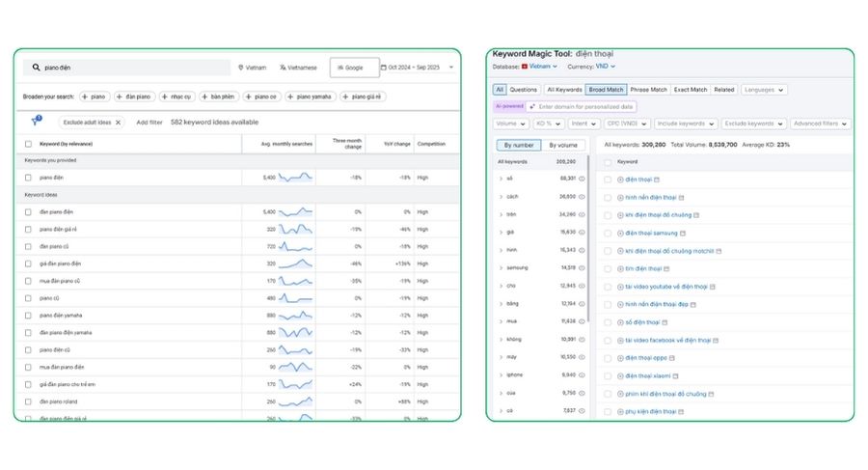
Task: Open SERP icon beside 'số điện thoại'
Action: (665, 322)
